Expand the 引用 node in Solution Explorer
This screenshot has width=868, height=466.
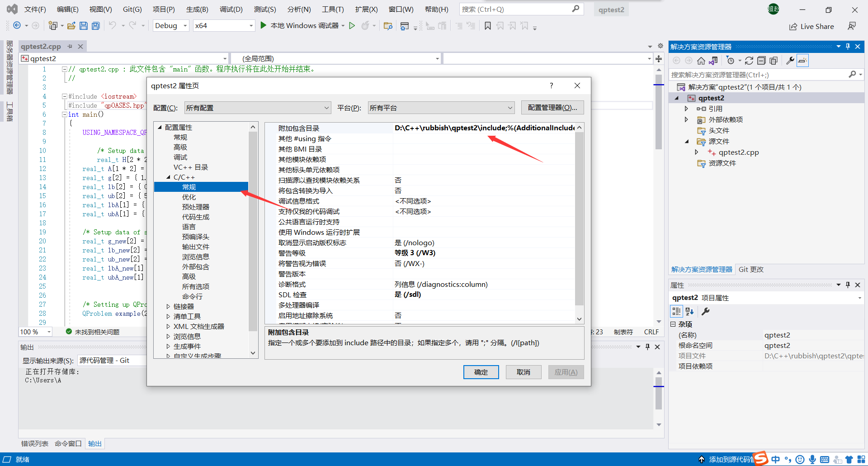(x=686, y=109)
